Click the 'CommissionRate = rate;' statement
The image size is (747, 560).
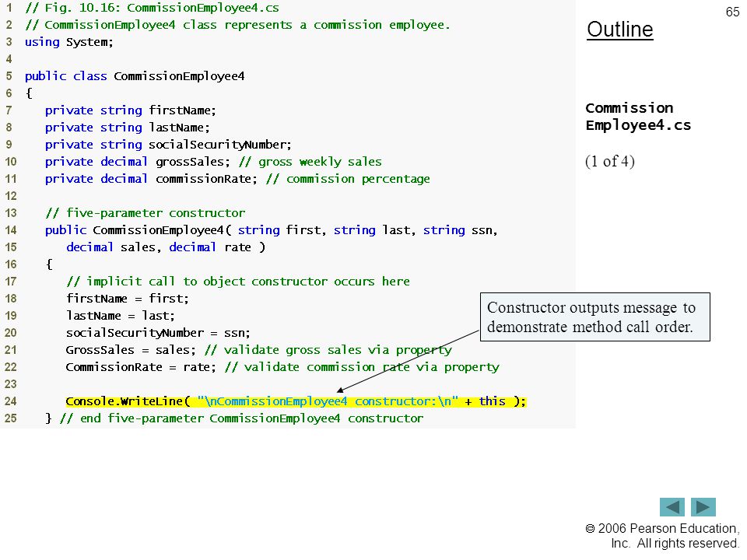(x=141, y=367)
